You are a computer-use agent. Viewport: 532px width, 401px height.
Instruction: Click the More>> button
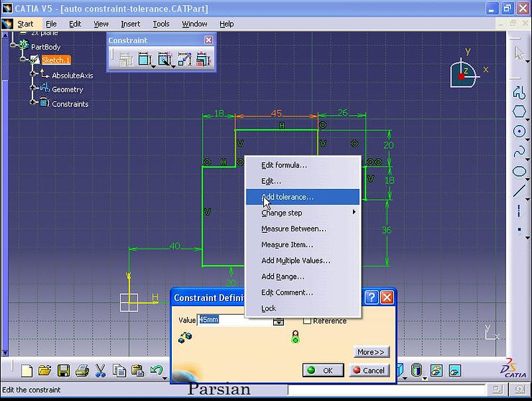point(371,352)
